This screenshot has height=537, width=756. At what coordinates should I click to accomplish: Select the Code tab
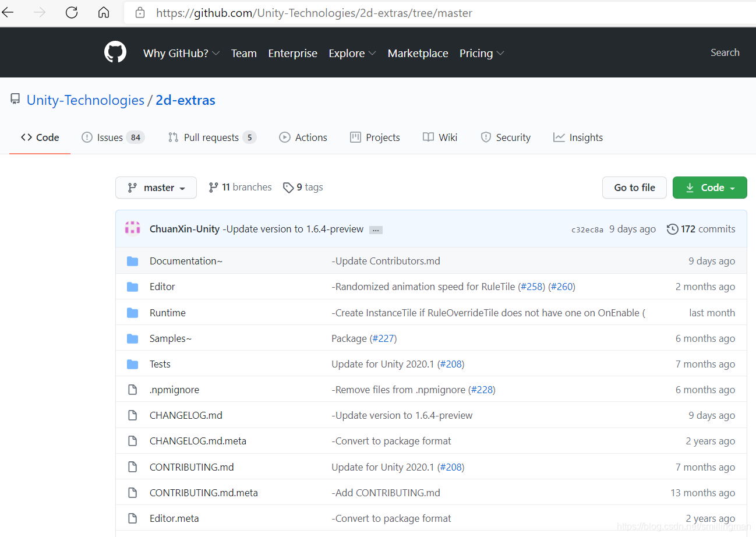point(40,137)
